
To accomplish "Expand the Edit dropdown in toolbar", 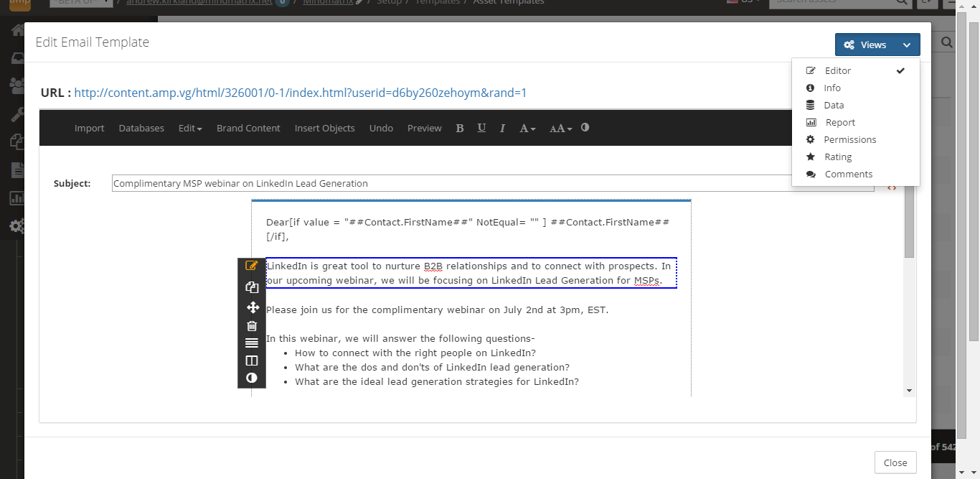I will click(190, 128).
